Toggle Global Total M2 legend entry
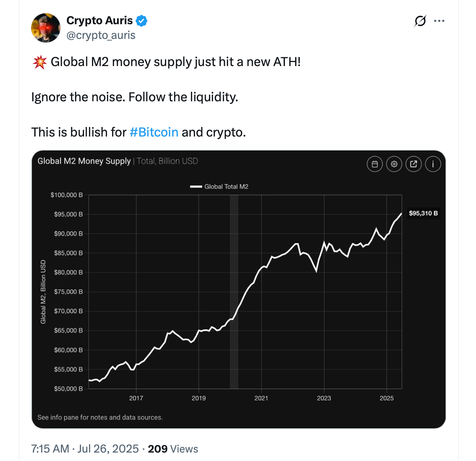 pyautogui.click(x=219, y=186)
